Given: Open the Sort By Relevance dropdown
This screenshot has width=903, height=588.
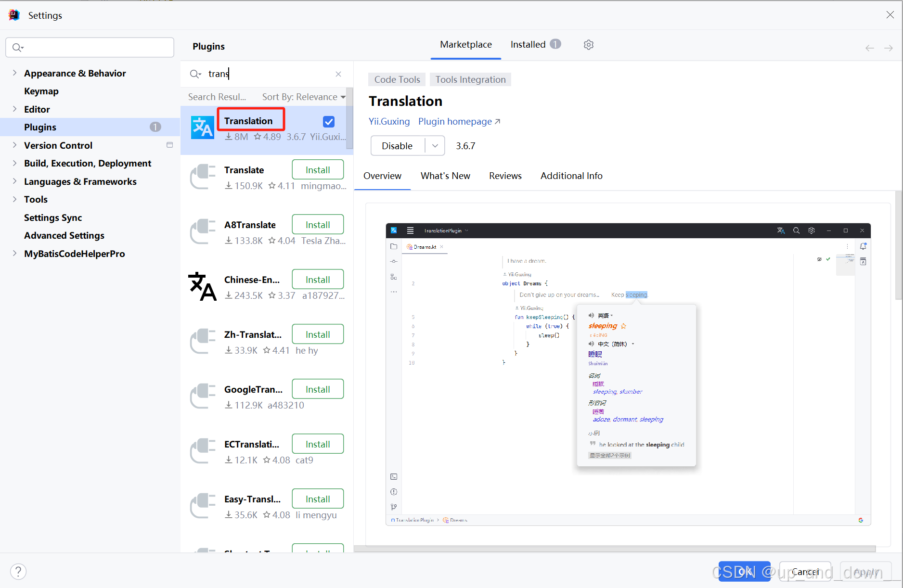Looking at the screenshot, I should tap(304, 97).
